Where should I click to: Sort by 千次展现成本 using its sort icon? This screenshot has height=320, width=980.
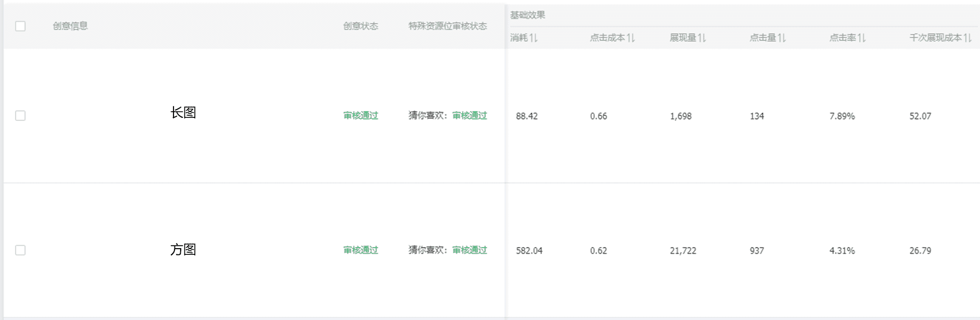coord(968,38)
